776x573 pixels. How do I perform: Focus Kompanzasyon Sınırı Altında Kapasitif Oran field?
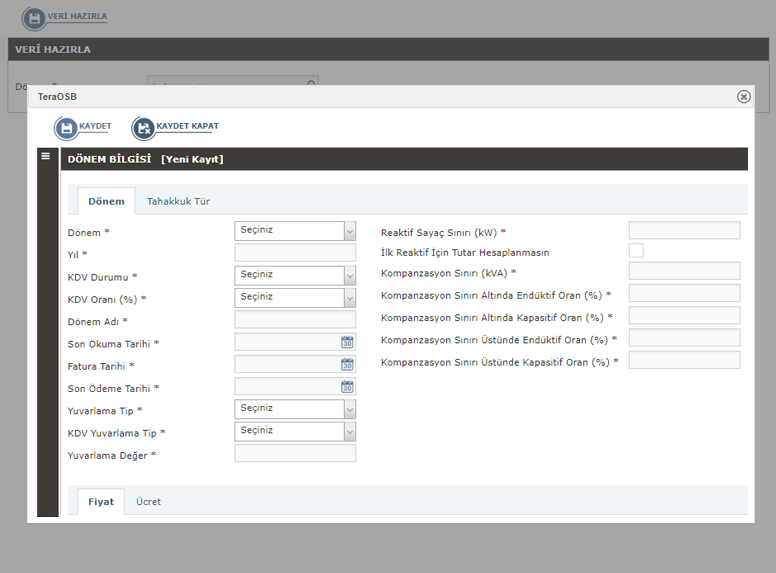(684, 315)
